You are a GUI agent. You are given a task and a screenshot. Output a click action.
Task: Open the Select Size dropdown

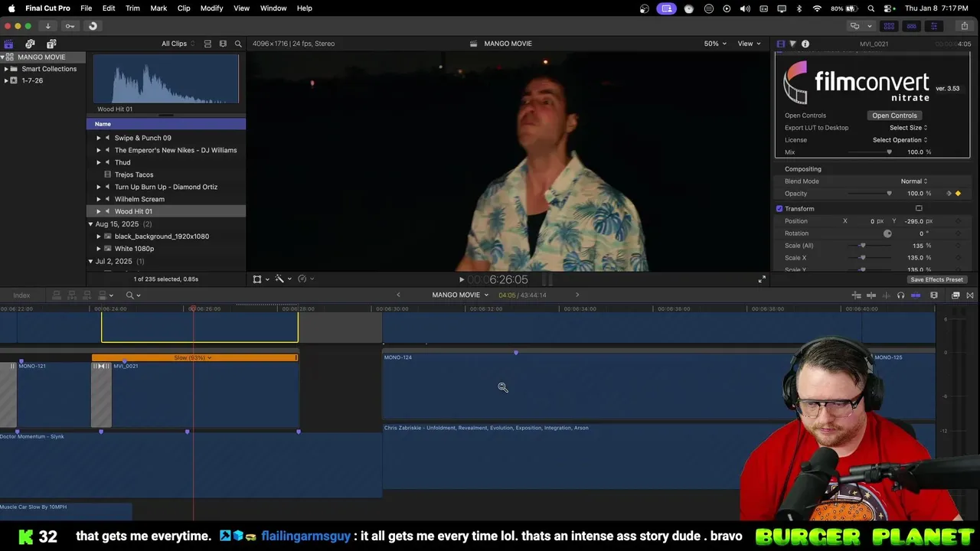click(908, 128)
